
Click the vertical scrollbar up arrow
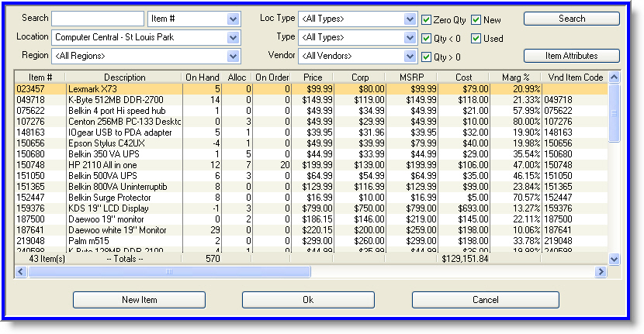[614, 77]
